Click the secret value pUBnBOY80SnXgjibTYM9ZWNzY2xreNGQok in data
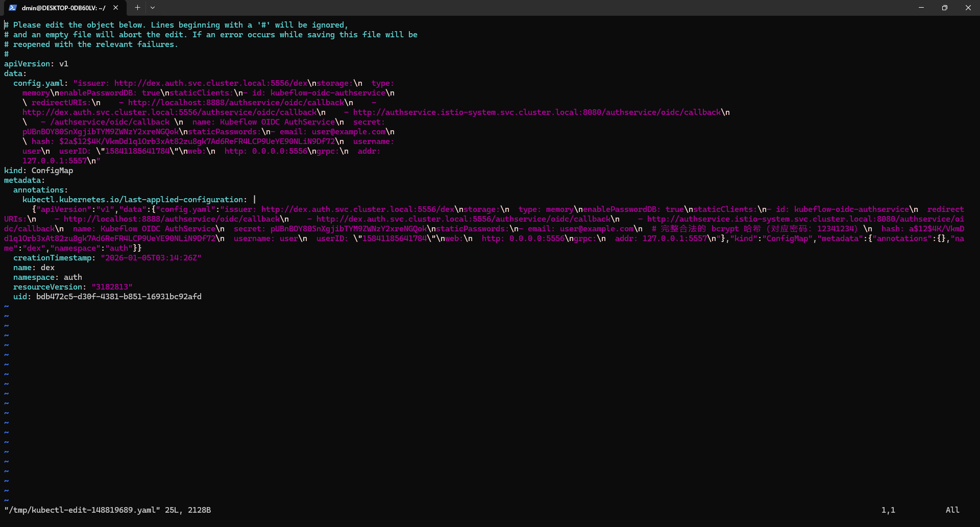Viewport: 980px width, 527px height. 101,132
